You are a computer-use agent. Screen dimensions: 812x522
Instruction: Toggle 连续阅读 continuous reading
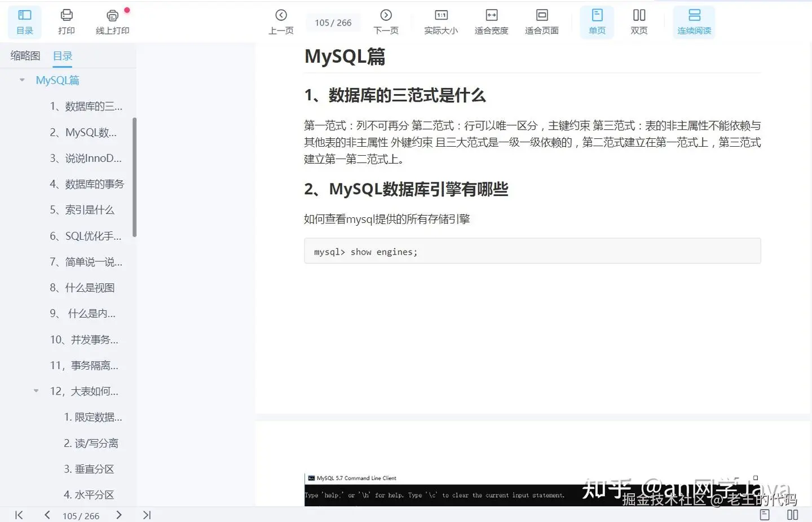(694, 22)
